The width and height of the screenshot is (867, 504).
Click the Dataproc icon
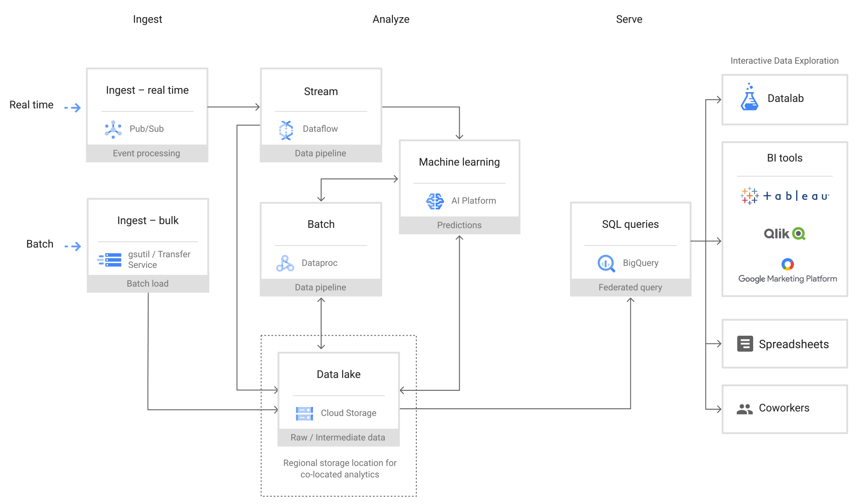point(285,263)
